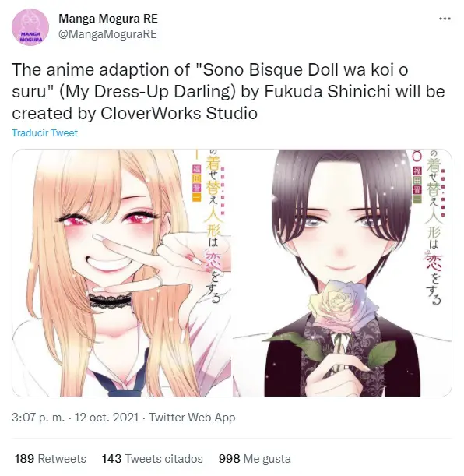The height and width of the screenshot is (476, 464).
Task: Click "My Dress-Up Darling" text in tweet
Action: click(x=147, y=92)
